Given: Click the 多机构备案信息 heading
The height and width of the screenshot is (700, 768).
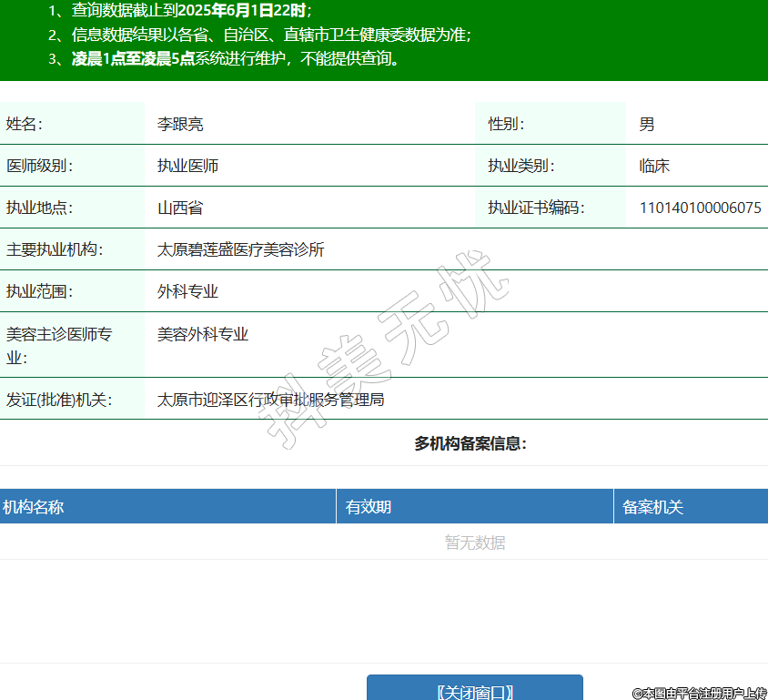Looking at the screenshot, I should click(470, 444).
